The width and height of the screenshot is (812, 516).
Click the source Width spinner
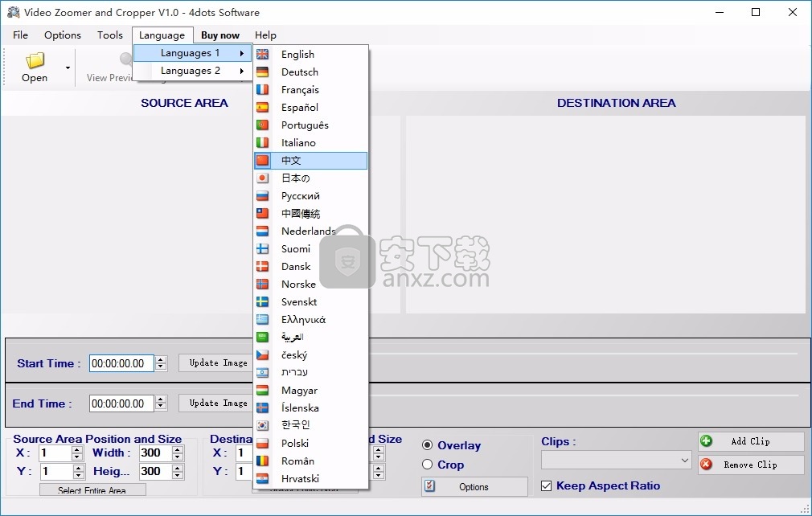pyautogui.click(x=178, y=453)
